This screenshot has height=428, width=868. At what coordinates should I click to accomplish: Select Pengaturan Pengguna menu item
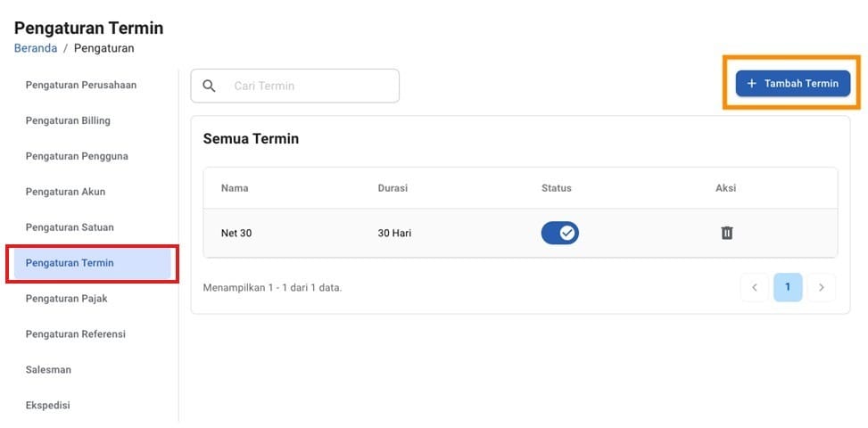(x=77, y=156)
